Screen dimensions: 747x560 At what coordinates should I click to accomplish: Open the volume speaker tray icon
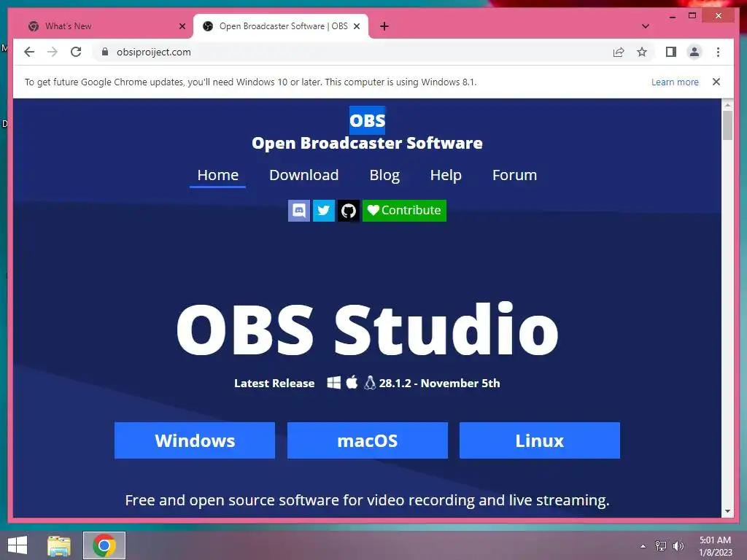[x=678, y=545]
